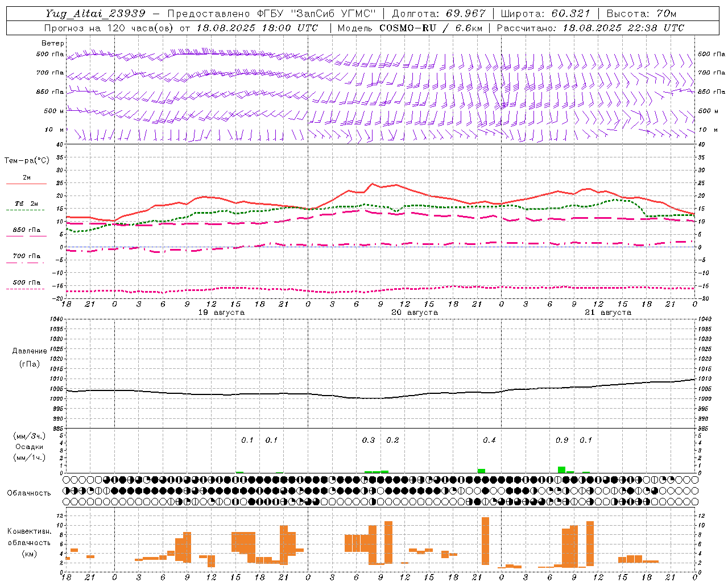Click the 0.3 precipitation value
Viewport: 728px width, 582px height.
369,440
